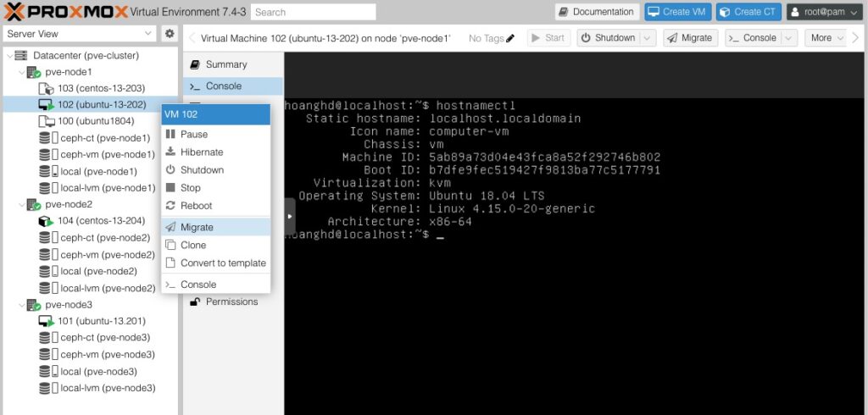Choose Migrate in the context menu
Screen dimensions: 868x415
[216, 228]
